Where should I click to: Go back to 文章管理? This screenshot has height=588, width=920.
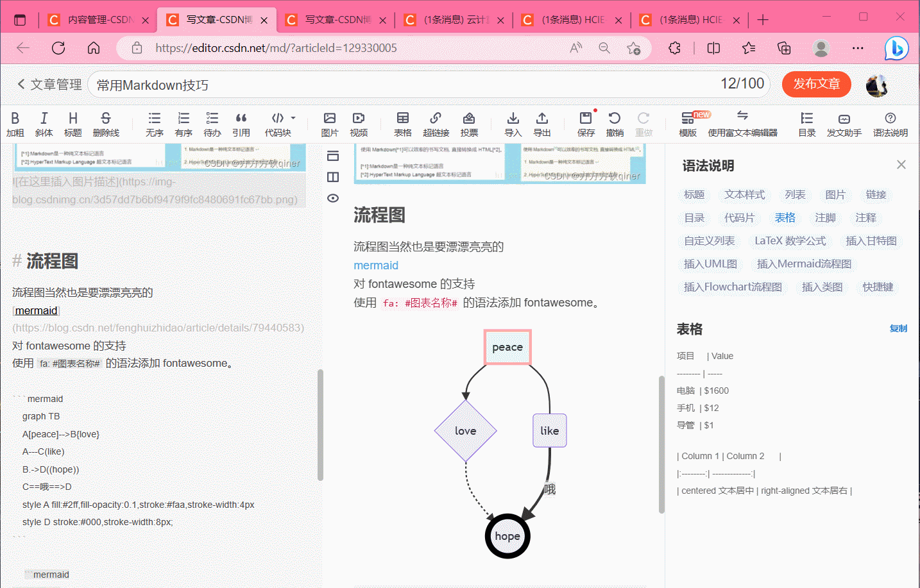(x=49, y=85)
